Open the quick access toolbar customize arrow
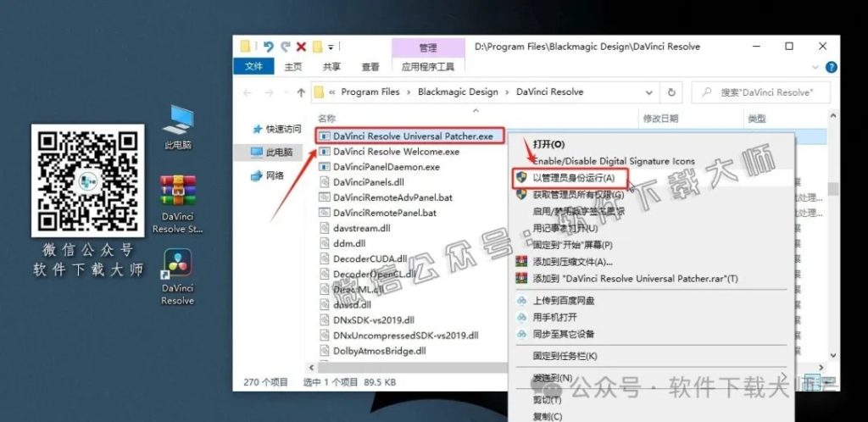The width and height of the screenshot is (868, 422). (x=331, y=47)
